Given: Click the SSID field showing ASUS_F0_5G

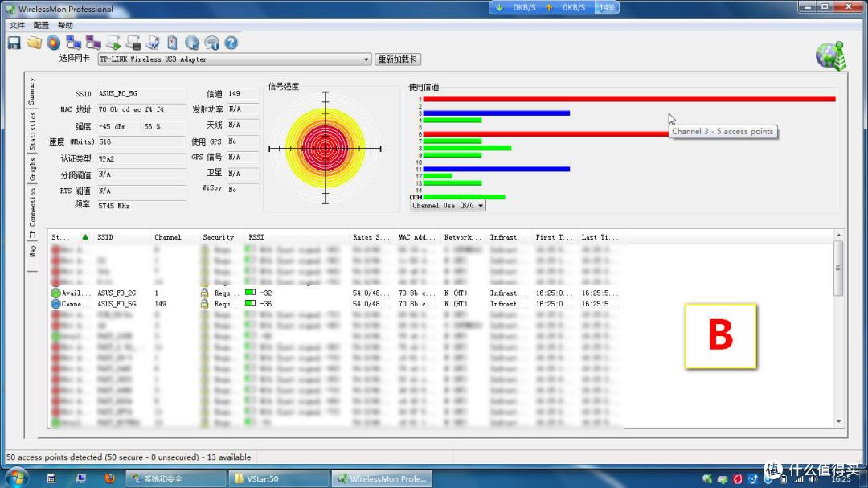Looking at the screenshot, I should point(141,93).
